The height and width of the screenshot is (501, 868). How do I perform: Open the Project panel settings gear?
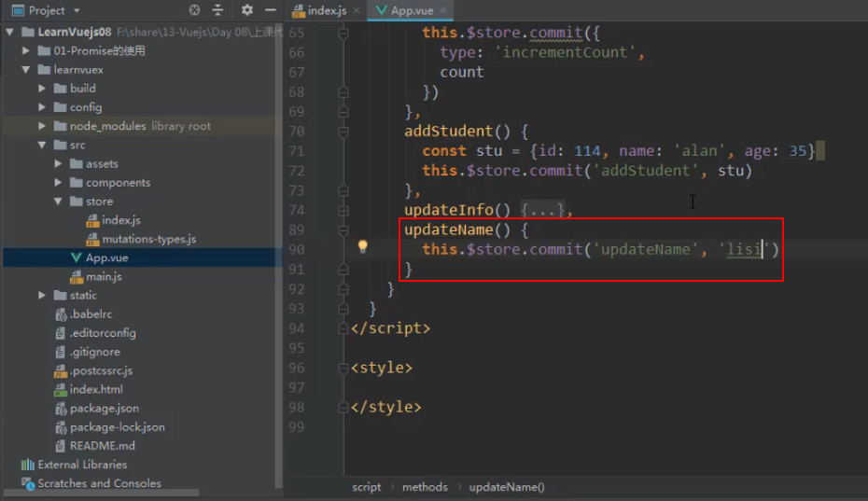point(247,10)
